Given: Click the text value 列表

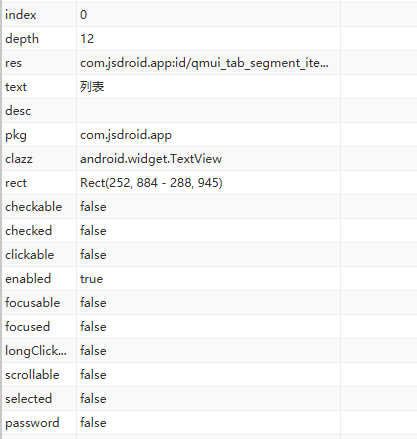Looking at the screenshot, I should 92,87.
